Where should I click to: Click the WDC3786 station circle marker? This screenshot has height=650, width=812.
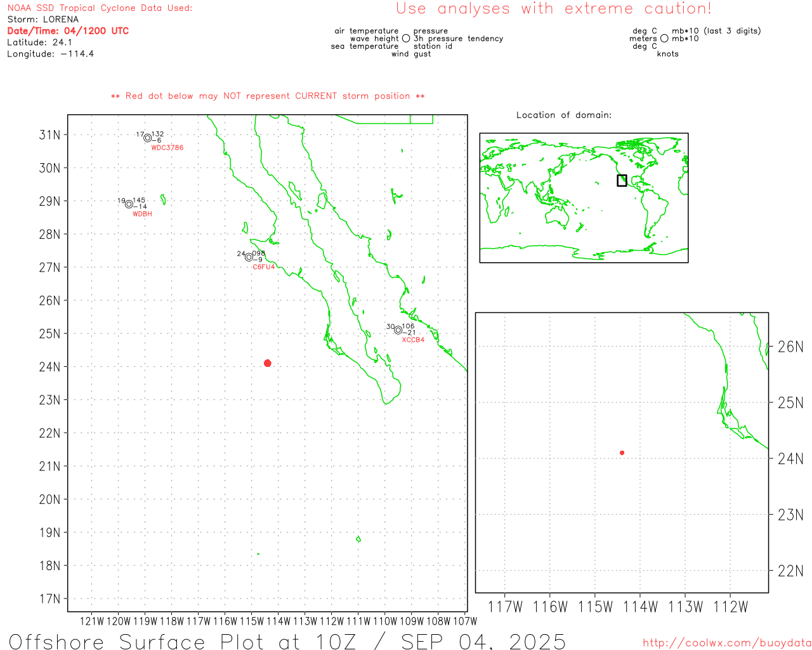tap(148, 138)
